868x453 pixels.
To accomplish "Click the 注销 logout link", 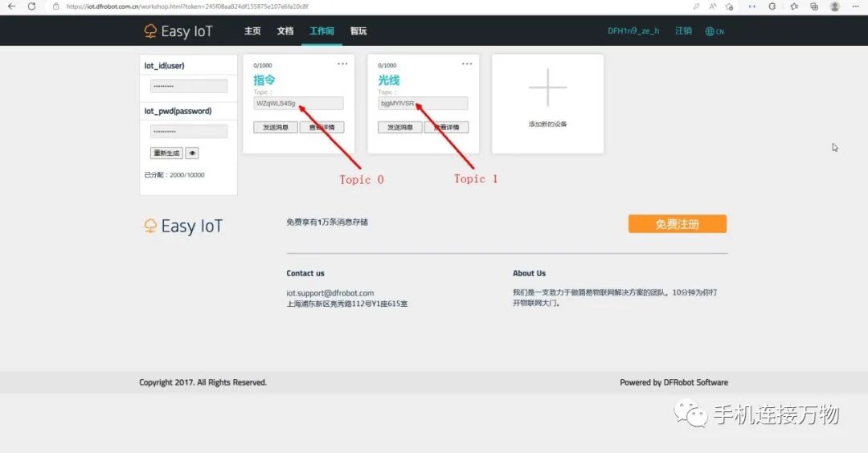I will click(684, 31).
